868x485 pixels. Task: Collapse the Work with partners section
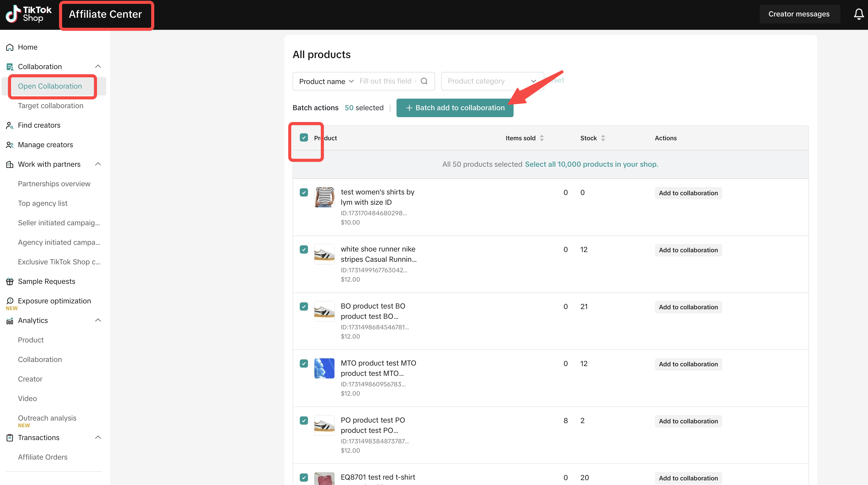[98, 164]
